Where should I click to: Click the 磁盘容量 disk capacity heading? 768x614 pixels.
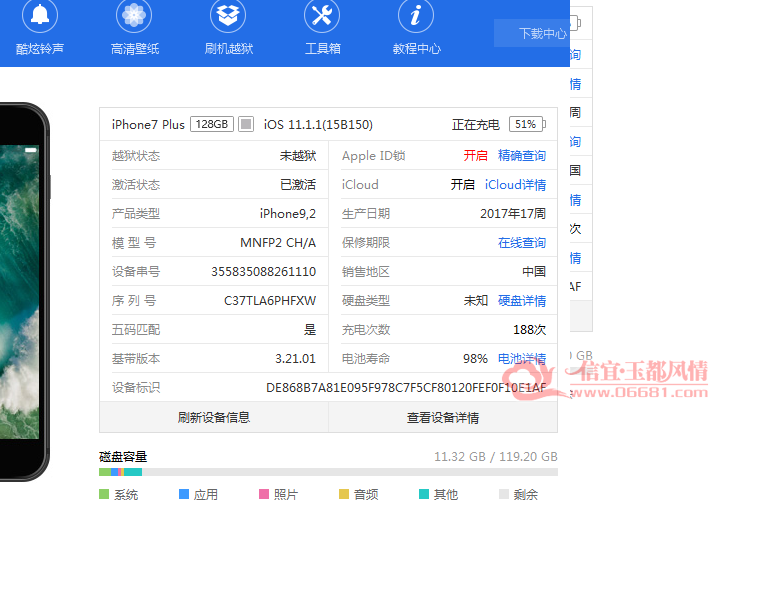point(123,457)
